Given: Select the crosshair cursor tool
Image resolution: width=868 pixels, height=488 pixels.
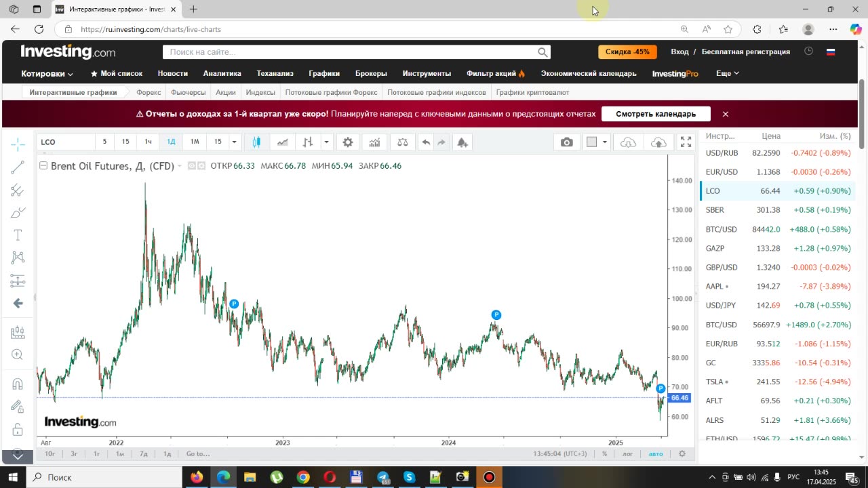Looking at the screenshot, I should click(18, 144).
